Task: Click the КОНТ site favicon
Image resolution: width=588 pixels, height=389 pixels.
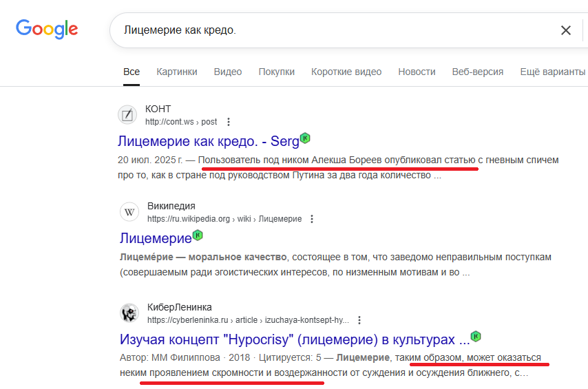Action: [x=127, y=114]
